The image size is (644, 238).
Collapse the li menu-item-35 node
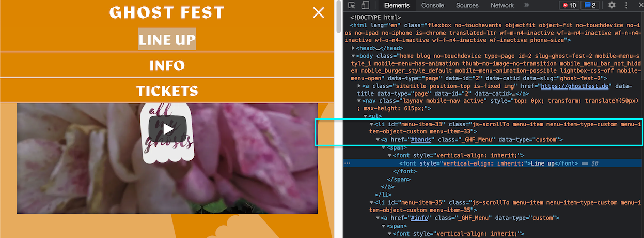tap(372, 202)
